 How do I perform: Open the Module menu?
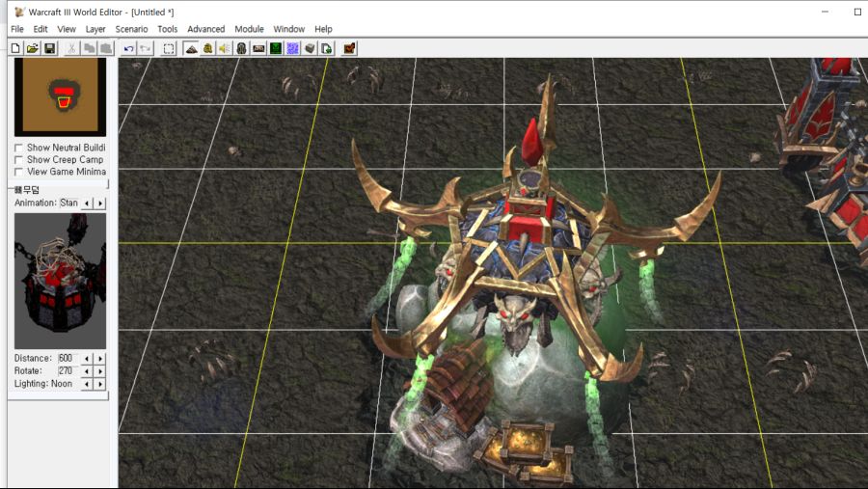[x=249, y=29]
